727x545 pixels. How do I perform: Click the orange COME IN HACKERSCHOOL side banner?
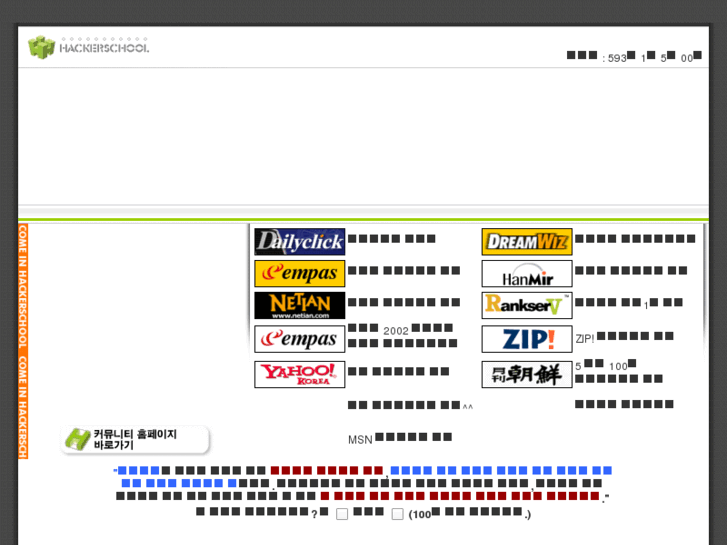click(x=23, y=341)
